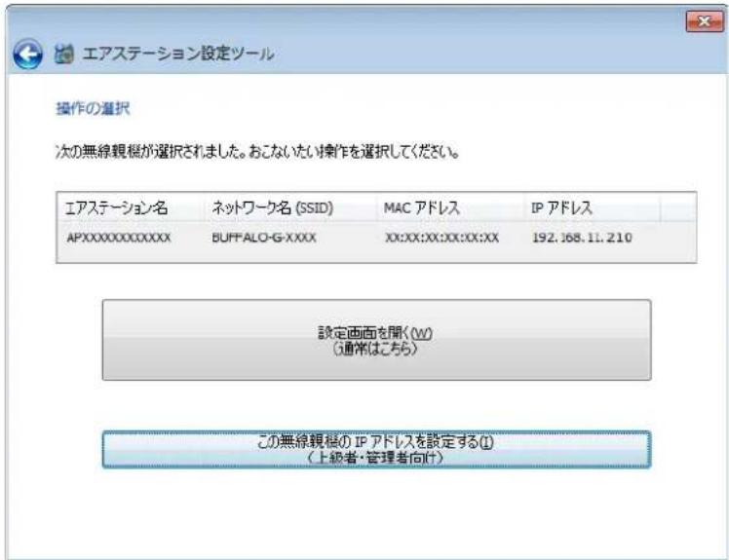
Task: Click the AirStation tool title icon
Action: (x=63, y=54)
